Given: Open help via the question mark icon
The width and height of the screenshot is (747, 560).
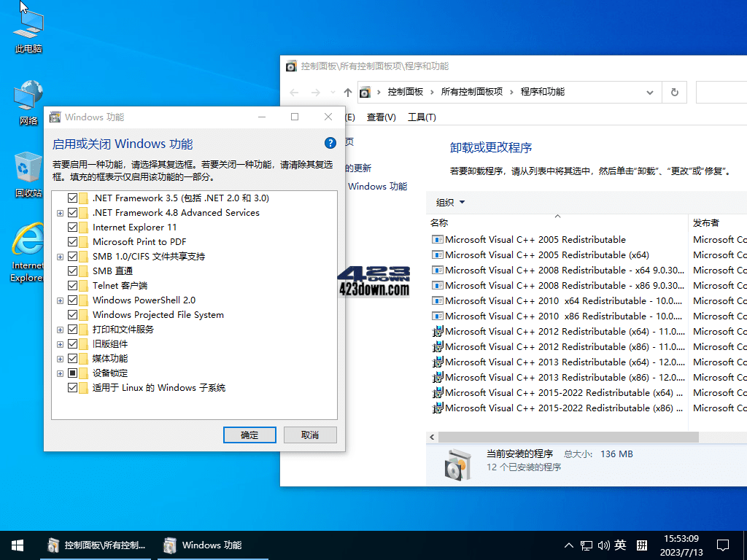Looking at the screenshot, I should tap(330, 143).
